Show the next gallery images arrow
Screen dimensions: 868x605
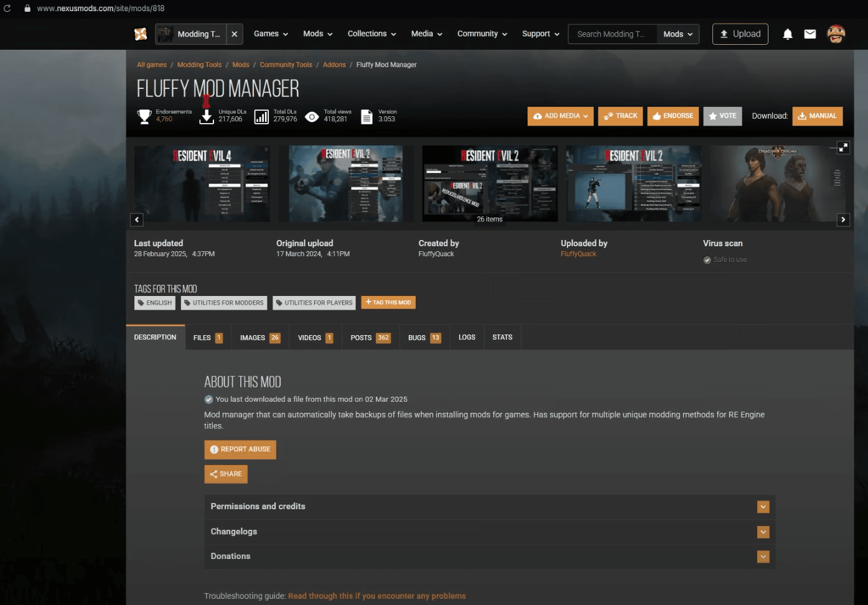click(x=843, y=219)
